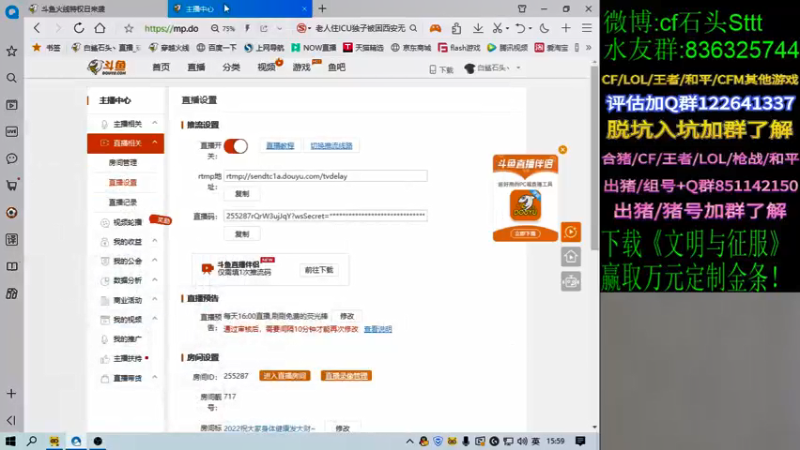The height and width of the screenshot is (450, 800).
Task: Open the 直播教程 link
Action: (x=280, y=146)
